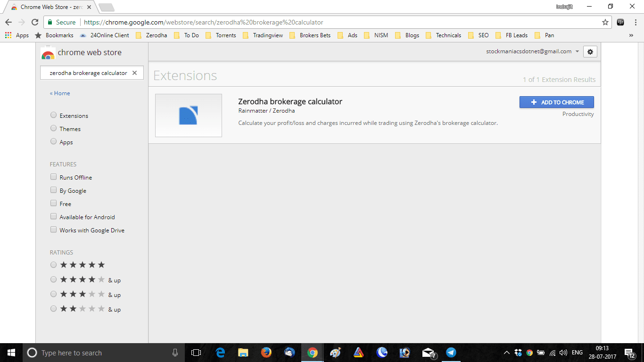
Task: Open the account email dropdown
Action: pyautogui.click(x=533, y=51)
